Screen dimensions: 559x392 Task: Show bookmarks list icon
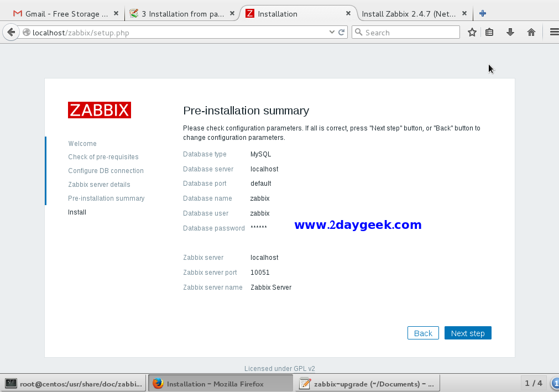(x=489, y=33)
